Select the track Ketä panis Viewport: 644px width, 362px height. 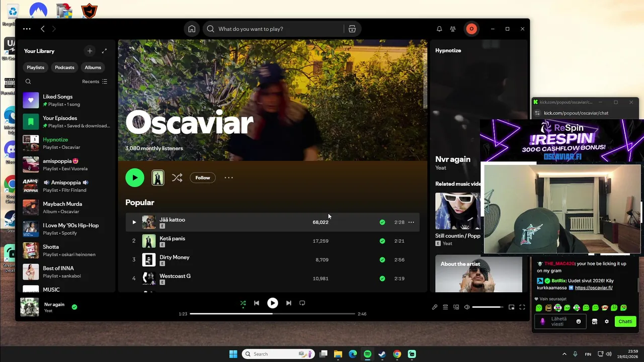272,241
